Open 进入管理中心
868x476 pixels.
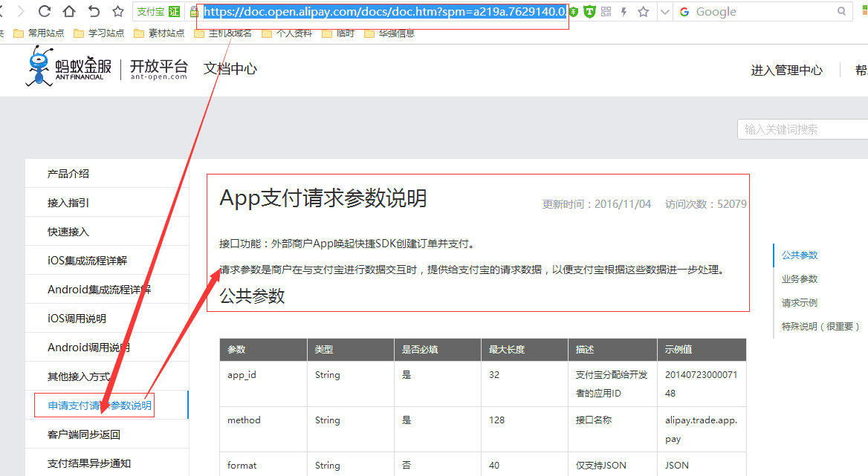point(786,70)
